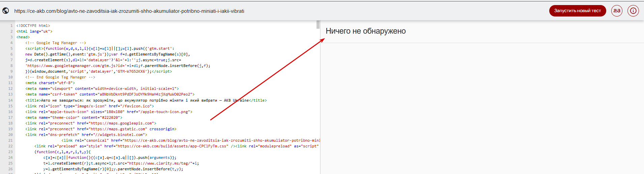The width and height of the screenshot is (644, 174).
Task: Open the info circle icon
Action: point(633,11)
